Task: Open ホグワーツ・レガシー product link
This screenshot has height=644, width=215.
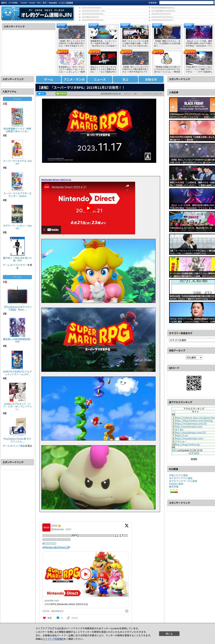Action: [x=17, y=227]
